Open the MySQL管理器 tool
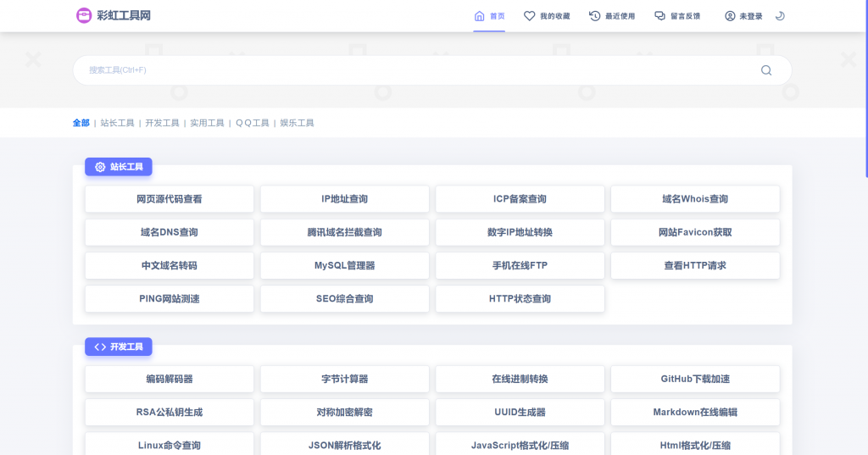Image resolution: width=868 pixels, height=455 pixels. (x=344, y=266)
